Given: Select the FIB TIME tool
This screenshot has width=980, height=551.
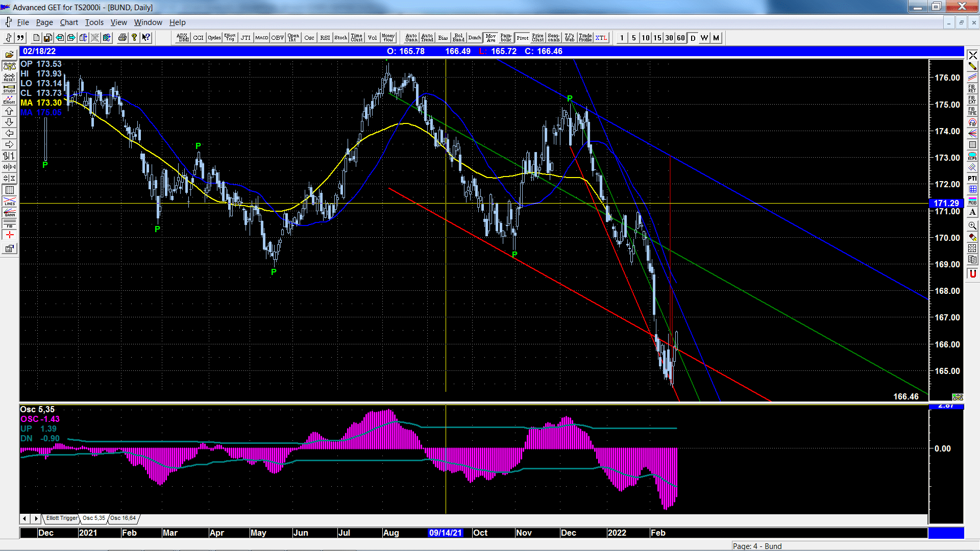Looking at the screenshot, I should point(972,111).
